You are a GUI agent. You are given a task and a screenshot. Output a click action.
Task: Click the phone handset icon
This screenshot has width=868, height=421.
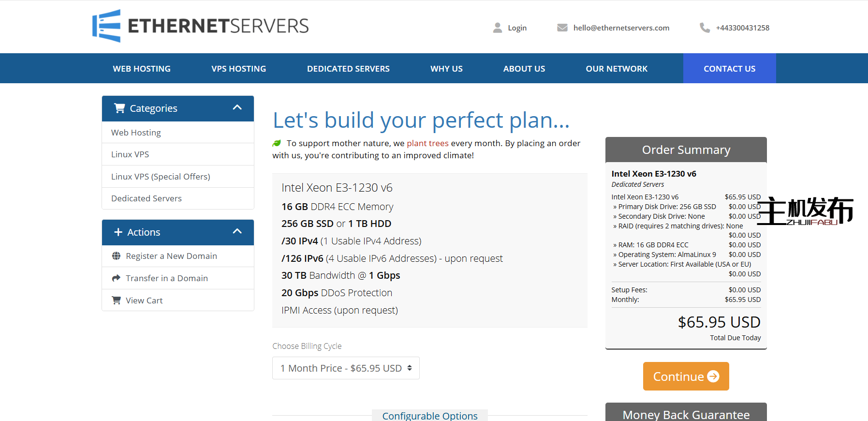click(705, 28)
